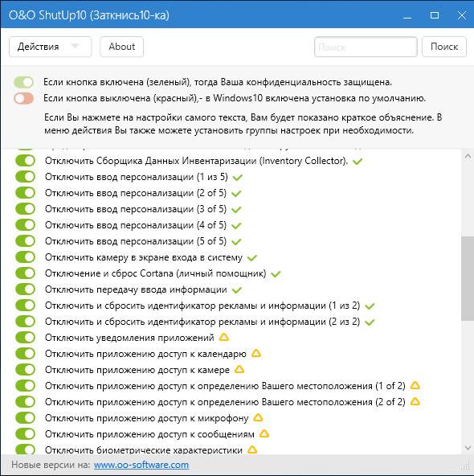Viewport: 474px width, 476px height.
Task: Toggle switch for ввод персонализации (1 из 5)
Action: click(x=25, y=177)
